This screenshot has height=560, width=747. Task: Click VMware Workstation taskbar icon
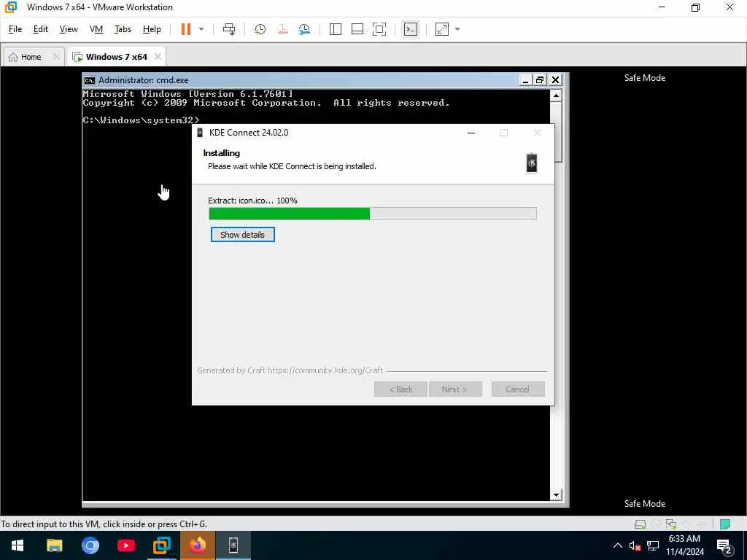point(161,545)
